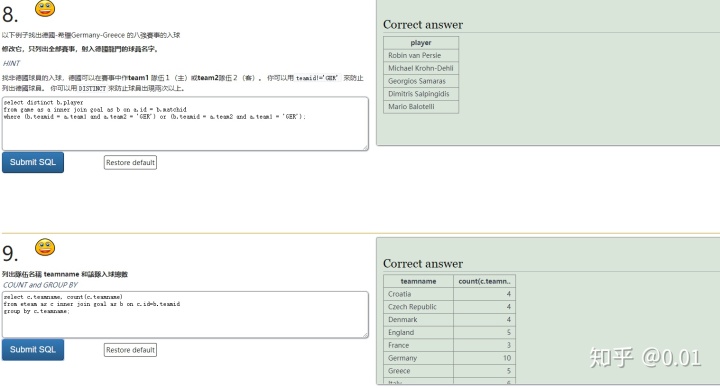This screenshot has width=720, height=388.
Task: Click the resize grip of question 9 editor
Action: click(x=366, y=335)
